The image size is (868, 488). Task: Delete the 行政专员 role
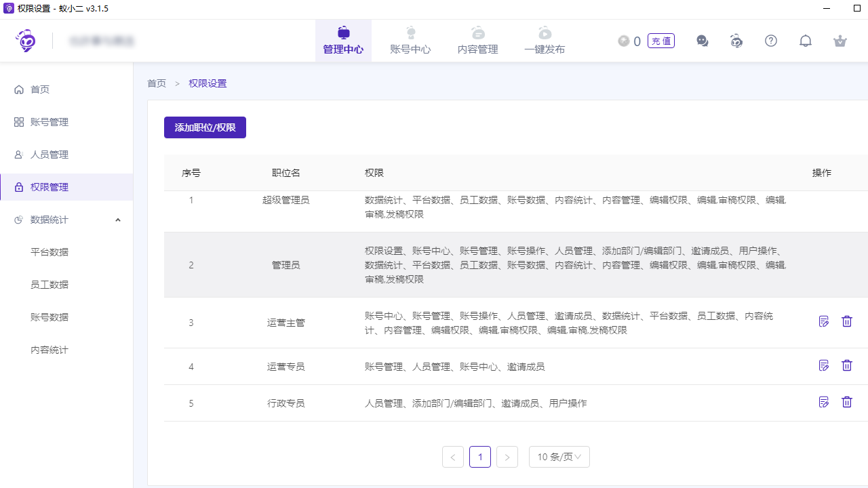click(847, 402)
